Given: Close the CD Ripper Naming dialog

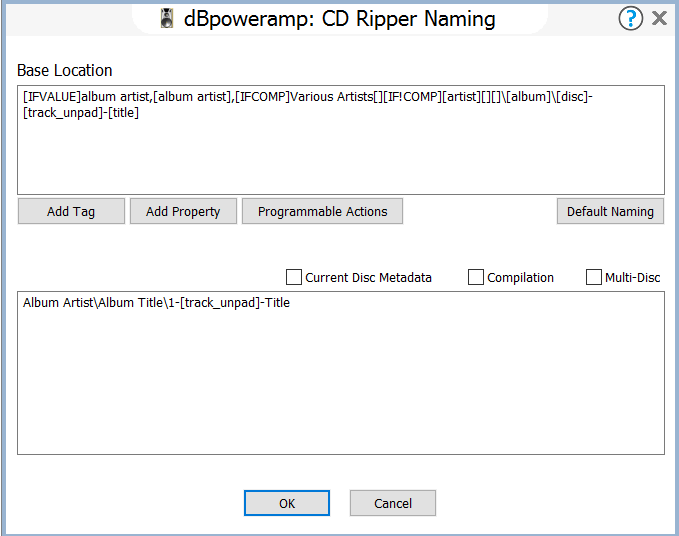Looking at the screenshot, I should [x=659, y=18].
